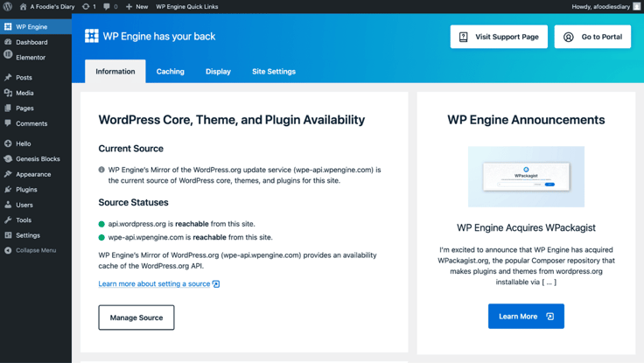Open the Site Settings tab

pos(274,72)
